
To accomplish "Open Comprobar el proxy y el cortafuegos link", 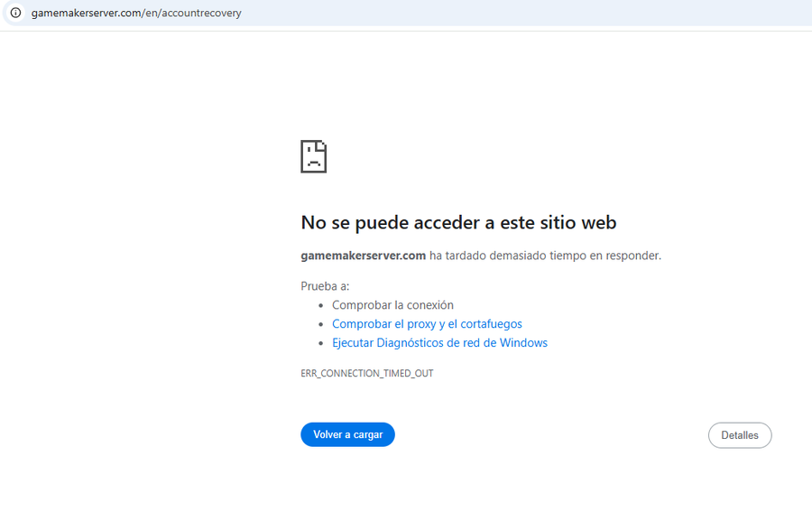I will coord(427,324).
